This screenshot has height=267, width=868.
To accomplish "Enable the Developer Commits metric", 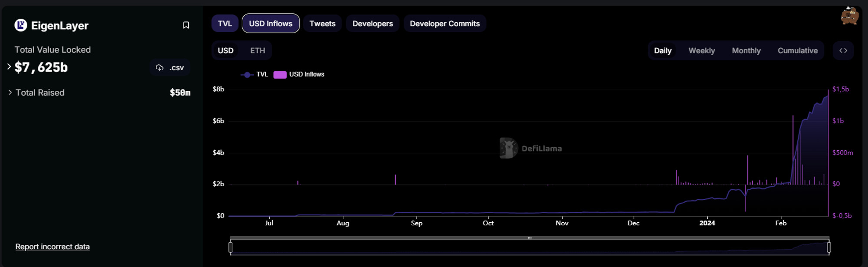I will (444, 23).
